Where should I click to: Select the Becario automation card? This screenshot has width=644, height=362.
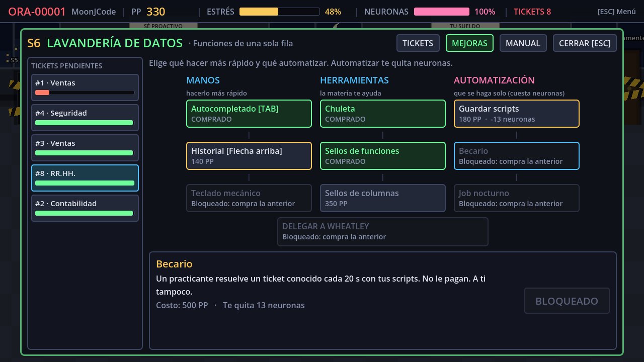517,156
